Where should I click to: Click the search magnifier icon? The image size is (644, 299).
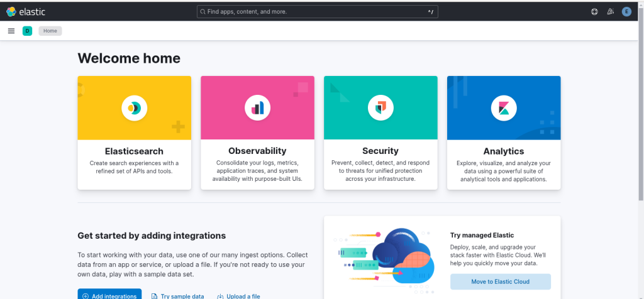[x=203, y=12]
